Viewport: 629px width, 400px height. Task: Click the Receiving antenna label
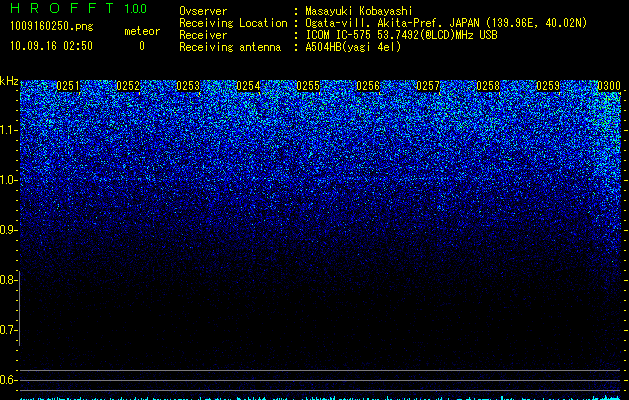[230, 47]
